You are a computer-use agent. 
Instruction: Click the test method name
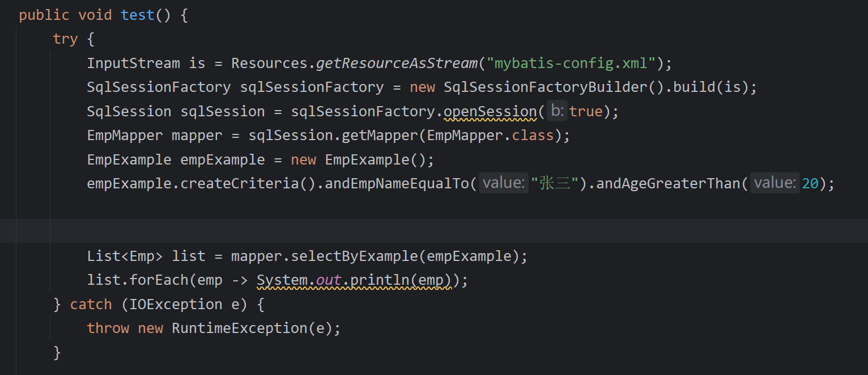point(137,15)
